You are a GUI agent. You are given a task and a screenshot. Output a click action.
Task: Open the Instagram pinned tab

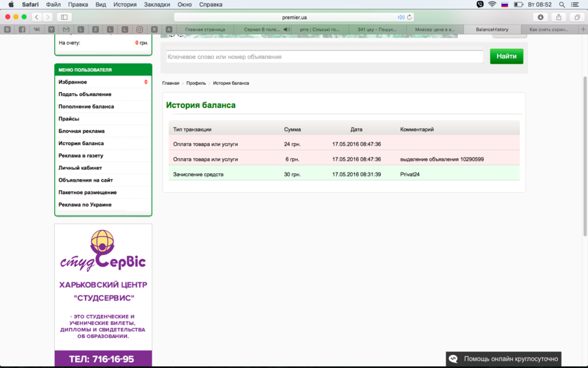coord(139,29)
